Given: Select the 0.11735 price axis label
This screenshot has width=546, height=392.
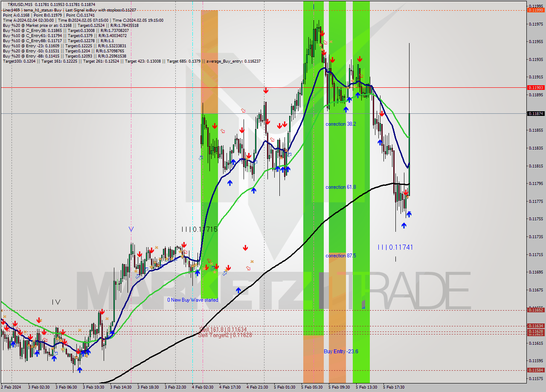Looking at the screenshot, I should click(535, 237).
